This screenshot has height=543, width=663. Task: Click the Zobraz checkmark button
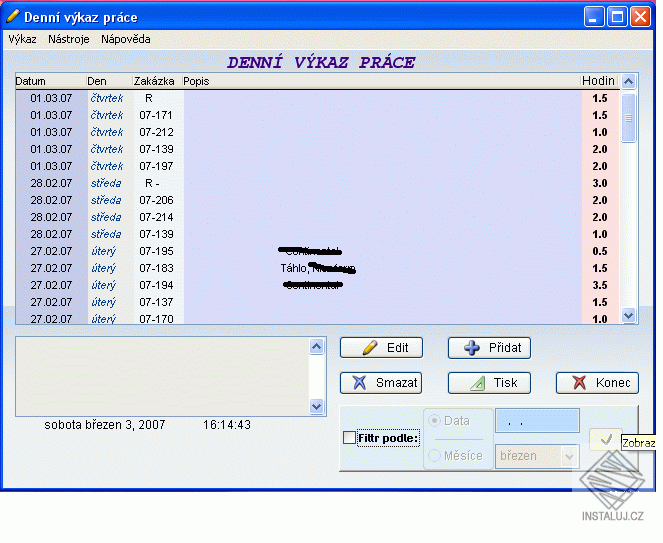point(605,440)
